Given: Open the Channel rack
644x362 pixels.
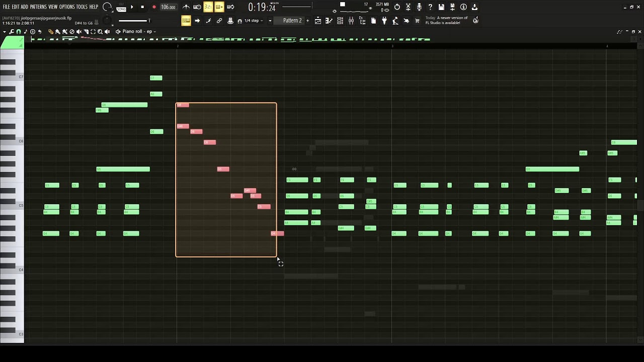Looking at the screenshot, I should [340, 21].
